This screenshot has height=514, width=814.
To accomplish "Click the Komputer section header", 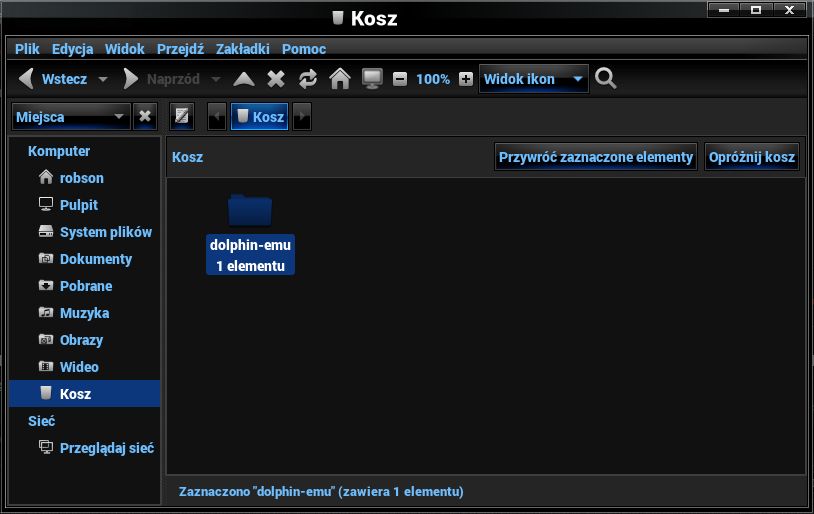I will point(59,151).
